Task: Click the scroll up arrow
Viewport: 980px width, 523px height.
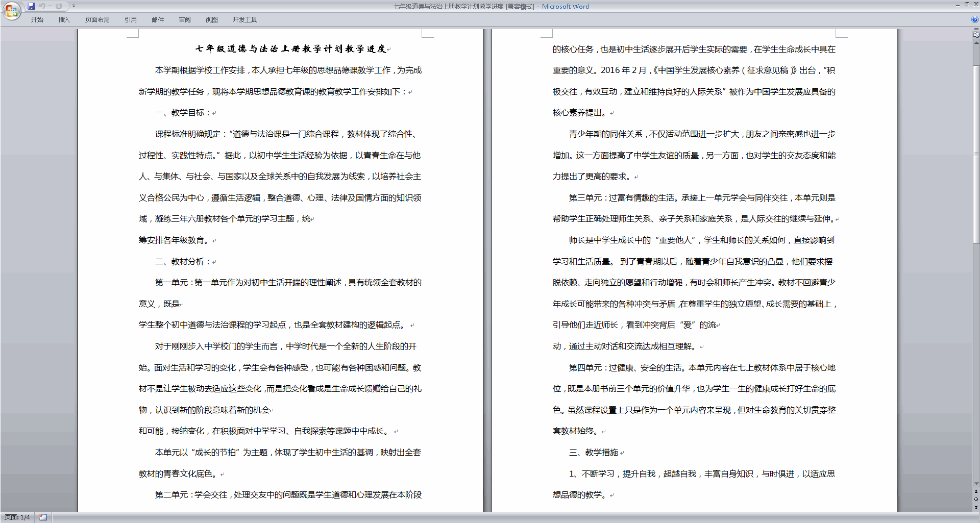Action: [x=976, y=43]
